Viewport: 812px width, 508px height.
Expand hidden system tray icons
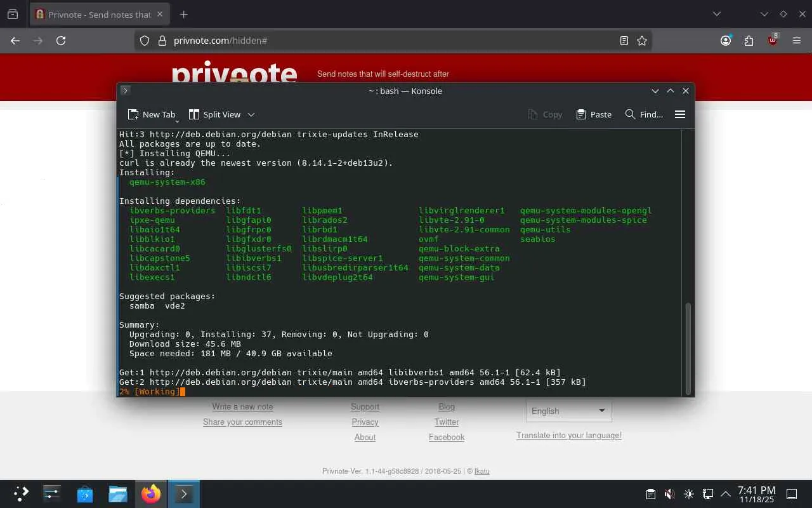[x=726, y=494]
